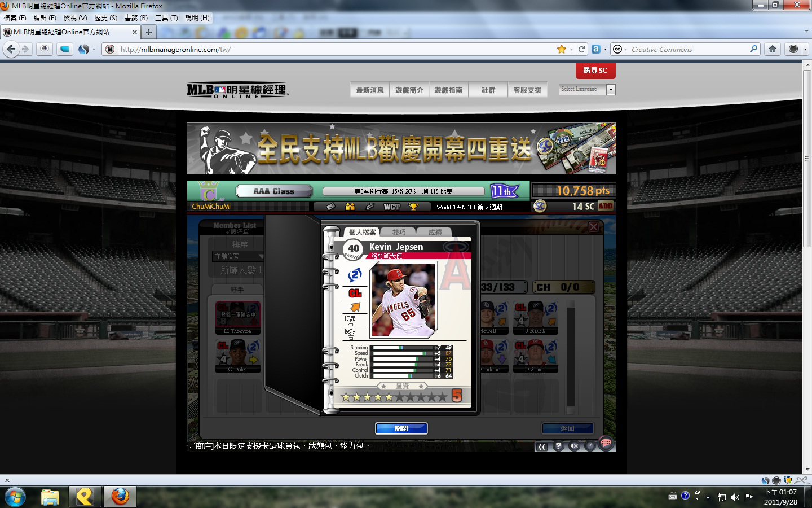Open the WCT icon in game bar
The image size is (812, 508).
(x=392, y=207)
